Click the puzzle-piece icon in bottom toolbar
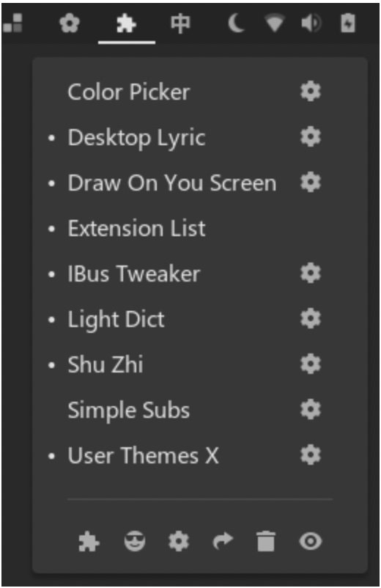 [89, 541]
